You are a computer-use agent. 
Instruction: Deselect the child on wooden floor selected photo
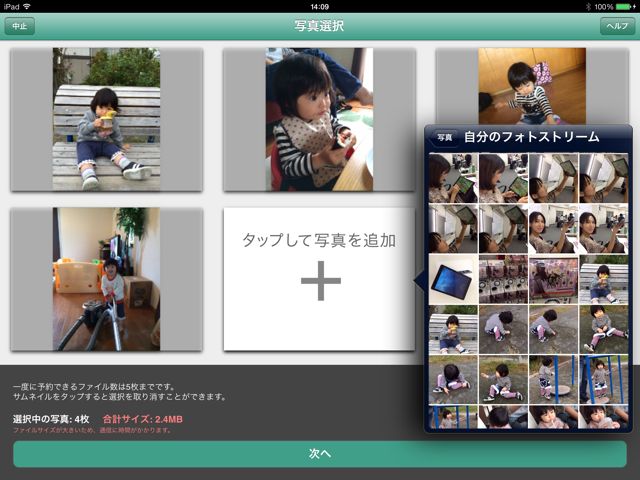pyautogui.click(x=532, y=86)
